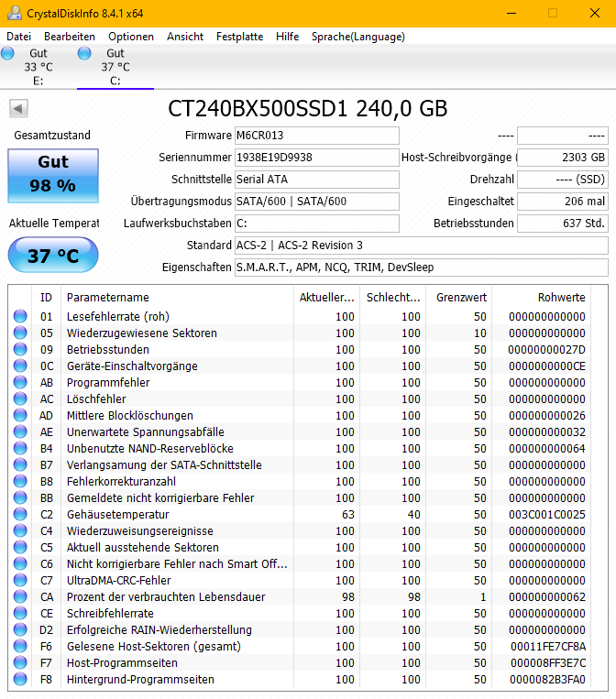Click status orb for Gehäusetemperatur

[x=20, y=514]
